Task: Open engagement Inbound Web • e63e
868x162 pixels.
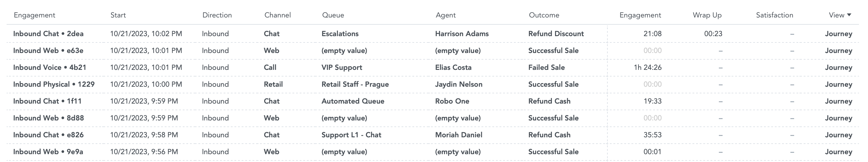Action: (x=48, y=51)
